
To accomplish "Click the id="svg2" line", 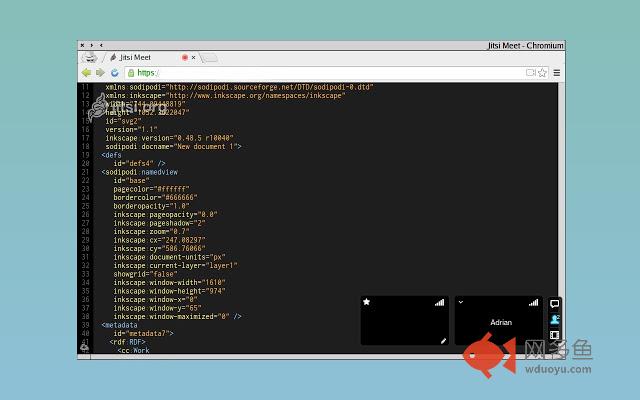I will click(x=123, y=121).
